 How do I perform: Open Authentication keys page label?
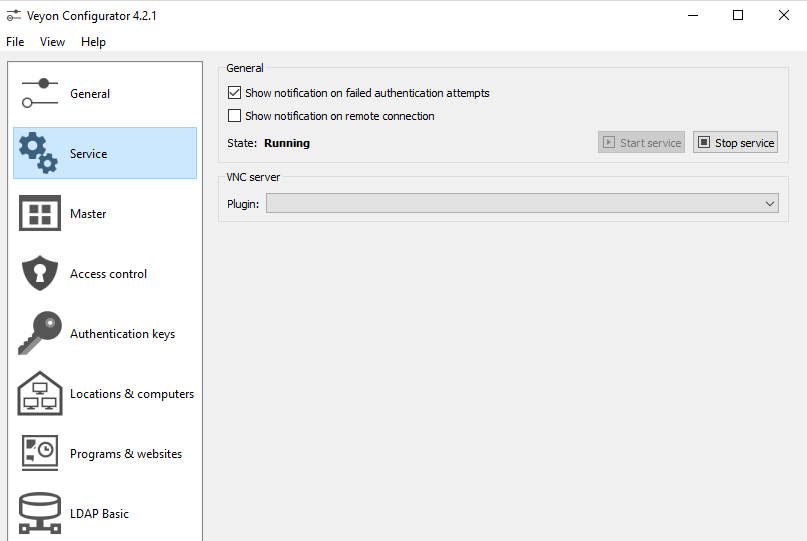[x=122, y=334]
